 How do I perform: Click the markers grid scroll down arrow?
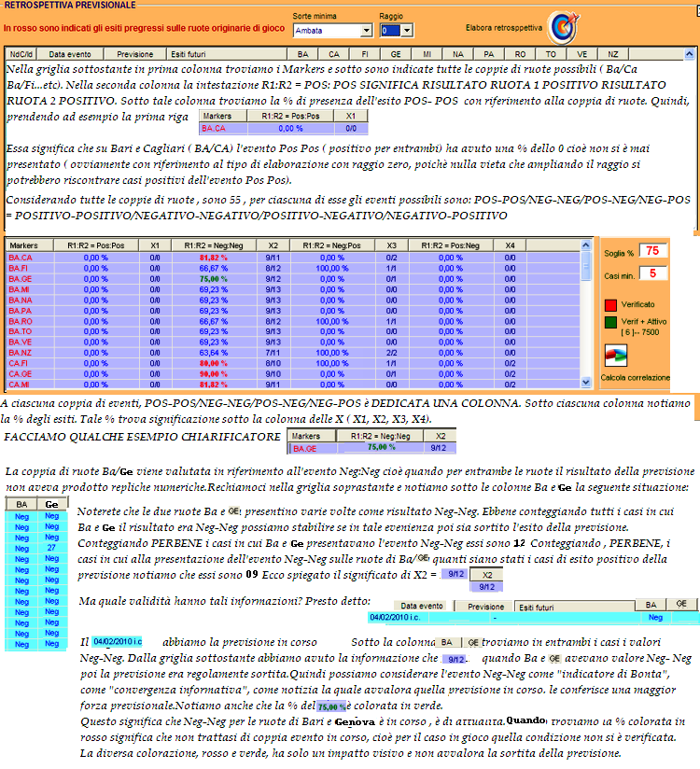[x=586, y=382]
